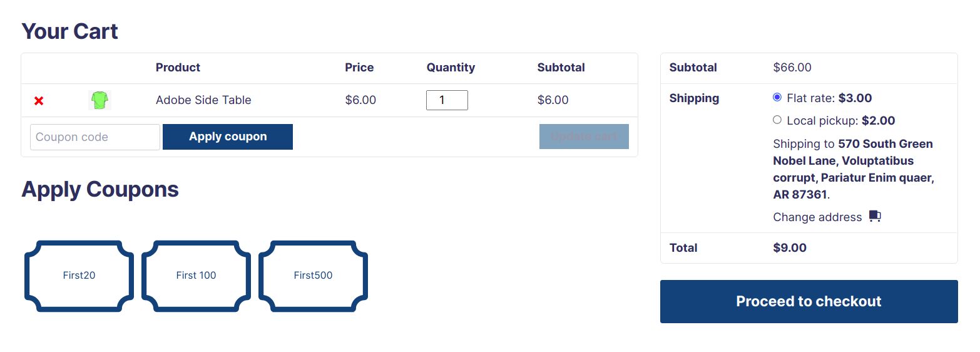This screenshot has width=980, height=352.
Task: Choose Local pickup shipping option
Action: pyautogui.click(x=777, y=120)
